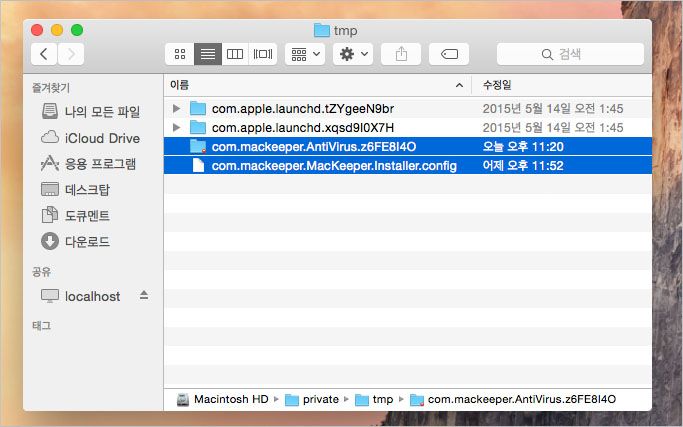Select com.apple.launchd.xqsd9I0X7H folder name
The image size is (683, 427).
303,128
